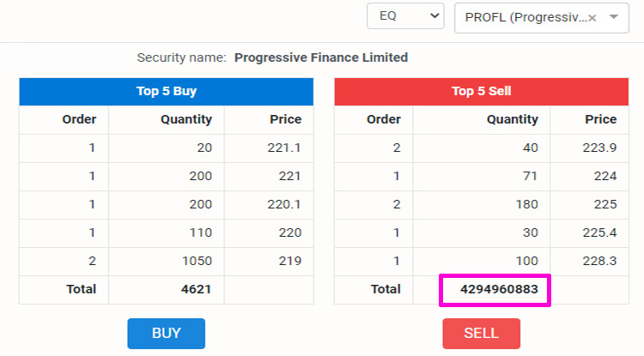Select the Top 5 Buy header
This screenshot has height=356, width=644.
(x=167, y=92)
